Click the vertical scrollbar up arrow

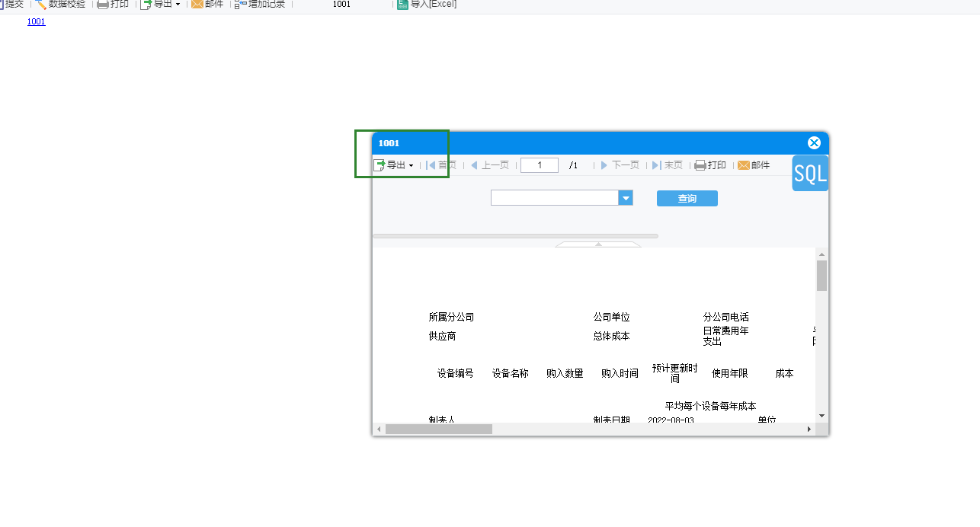(x=821, y=254)
